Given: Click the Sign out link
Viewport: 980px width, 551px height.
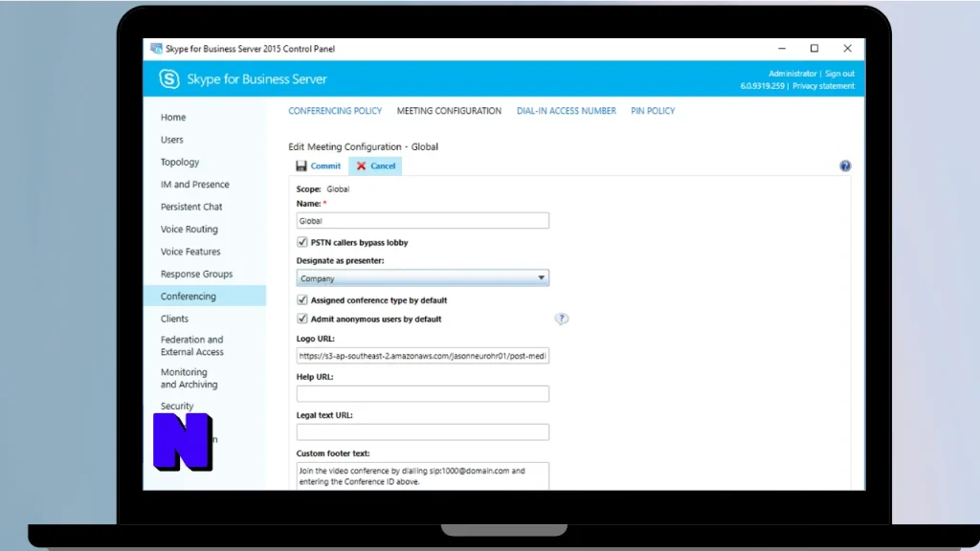Looking at the screenshot, I should pos(839,73).
